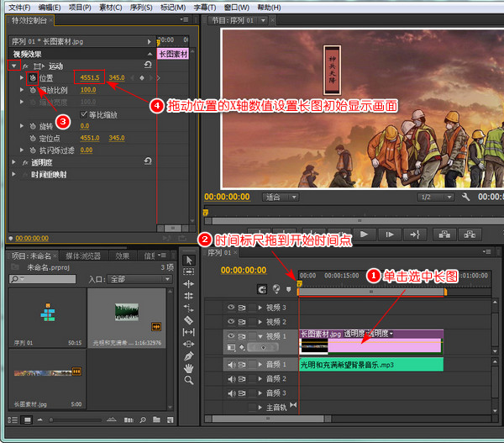Open the 文件(F) menu
Image resolution: width=504 pixels, height=443 pixels.
[19, 7]
